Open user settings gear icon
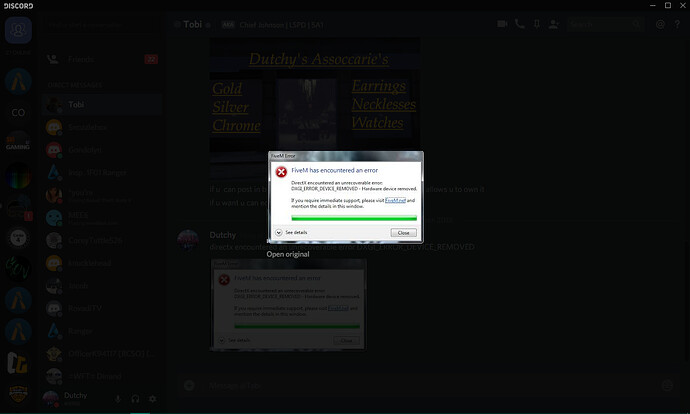This screenshot has height=414, width=690. [152, 399]
